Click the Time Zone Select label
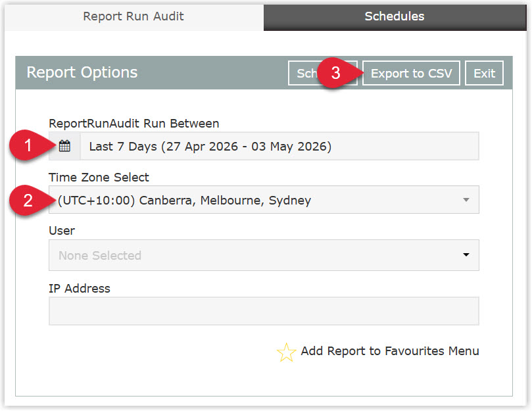The image size is (532, 411). [99, 177]
